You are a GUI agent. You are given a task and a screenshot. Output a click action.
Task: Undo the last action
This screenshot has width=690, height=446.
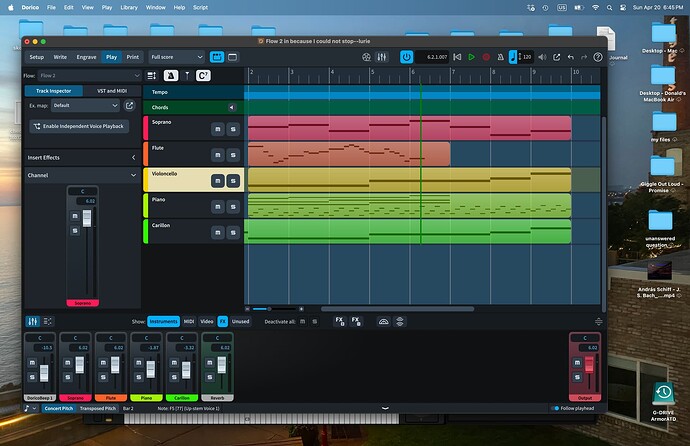(571, 57)
